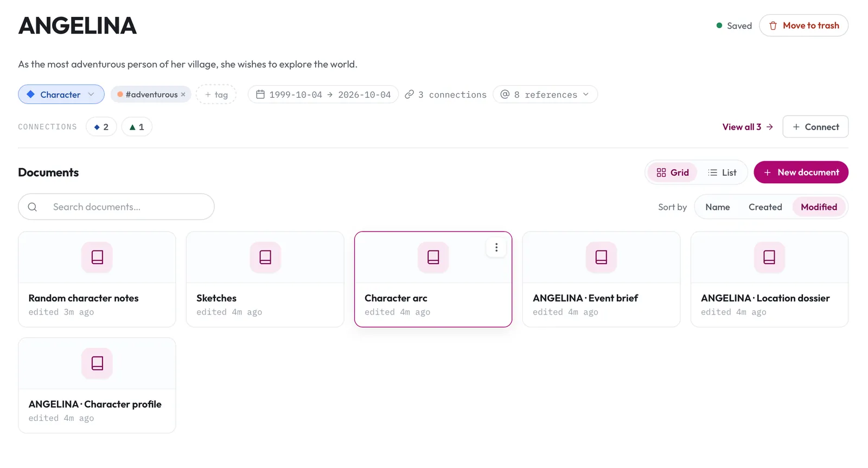The width and height of the screenshot is (868, 468).
Task: Open the Sketches document title
Action: click(x=216, y=298)
